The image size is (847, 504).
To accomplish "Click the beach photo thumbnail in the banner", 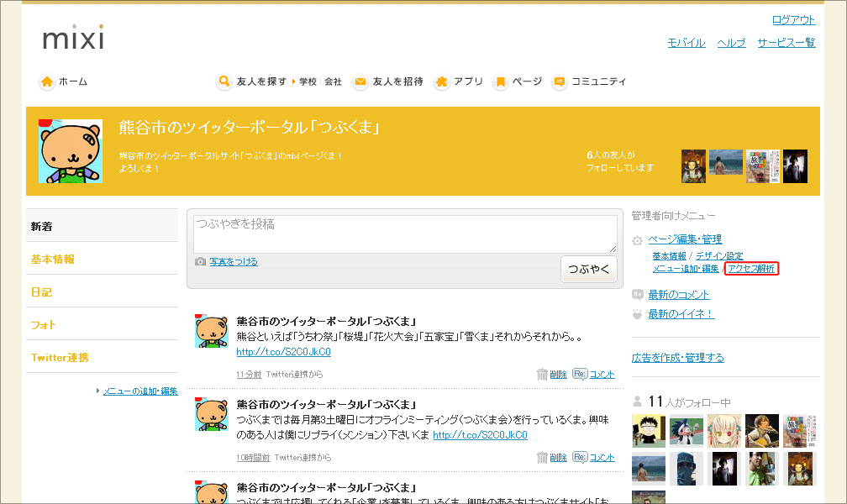I will tap(725, 162).
